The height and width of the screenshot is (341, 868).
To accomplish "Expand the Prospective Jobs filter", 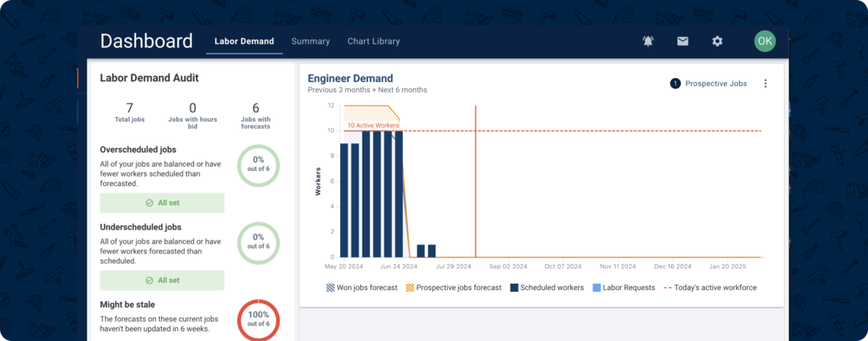I will click(x=708, y=83).
